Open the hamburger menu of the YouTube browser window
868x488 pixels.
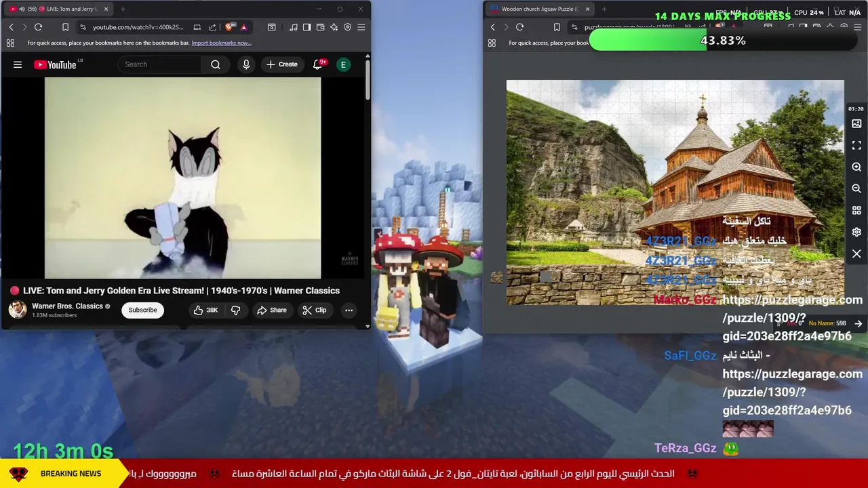coord(361,27)
